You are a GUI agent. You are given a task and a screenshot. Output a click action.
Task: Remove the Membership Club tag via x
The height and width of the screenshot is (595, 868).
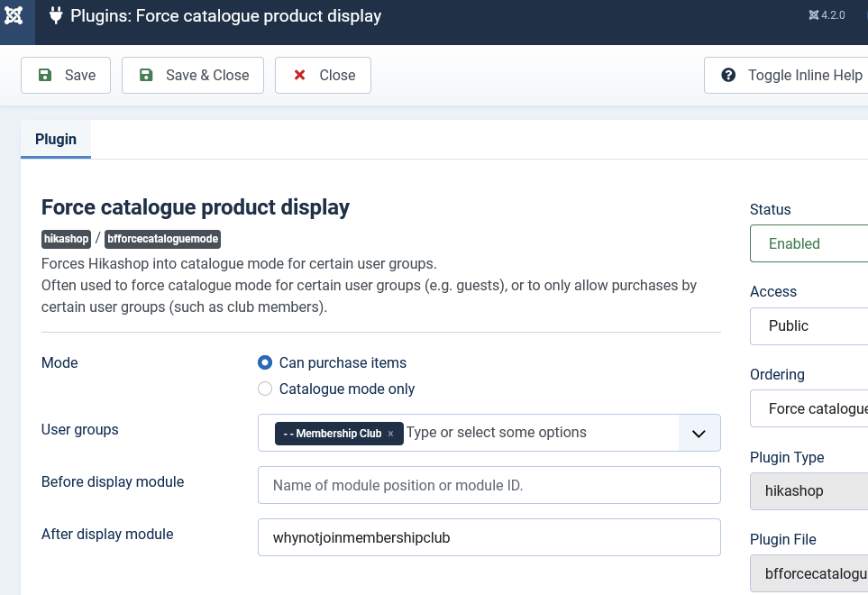click(x=390, y=434)
